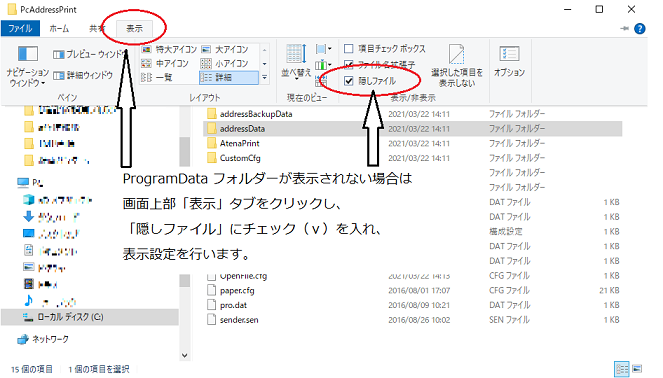The width and height of the screenshot is (663, 378).
Task: Click the desktop monitor folder icon
Action: pos(28,233)
